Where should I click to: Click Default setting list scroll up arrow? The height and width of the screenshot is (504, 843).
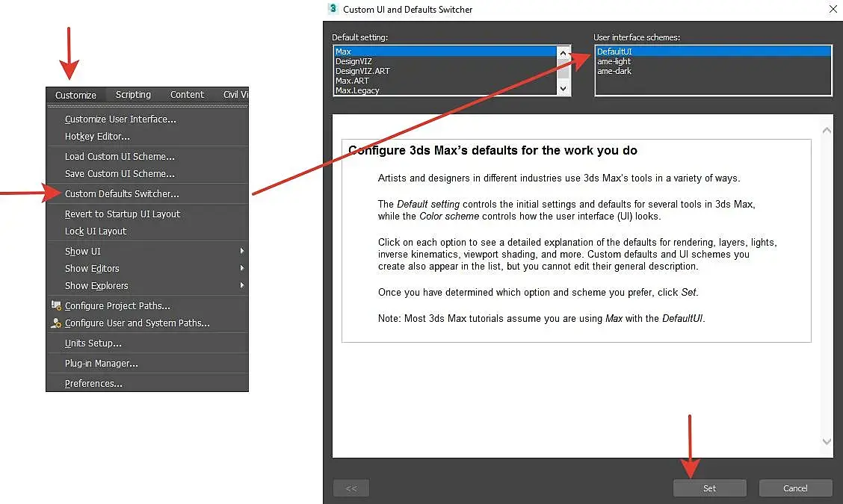(563, 53)
